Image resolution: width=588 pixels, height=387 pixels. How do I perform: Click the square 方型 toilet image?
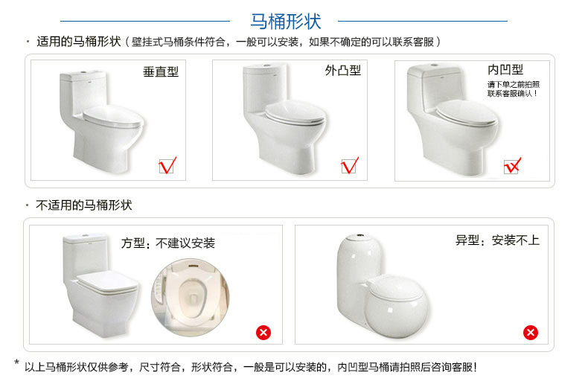tap(101, 285)
